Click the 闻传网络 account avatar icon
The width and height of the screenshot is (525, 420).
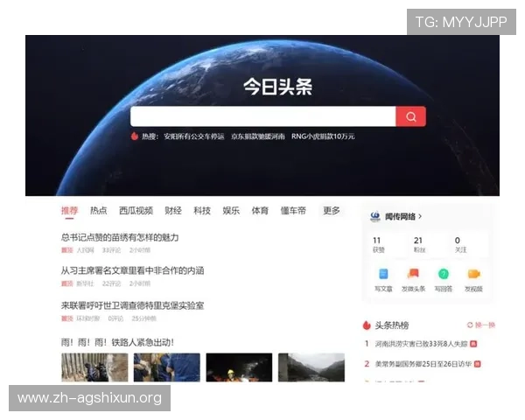(x=375, y=216)
